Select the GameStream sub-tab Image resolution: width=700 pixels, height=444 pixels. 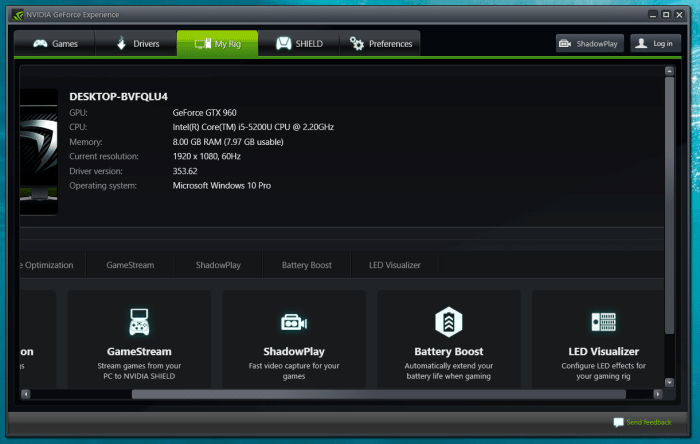click(x=130, y=265)
